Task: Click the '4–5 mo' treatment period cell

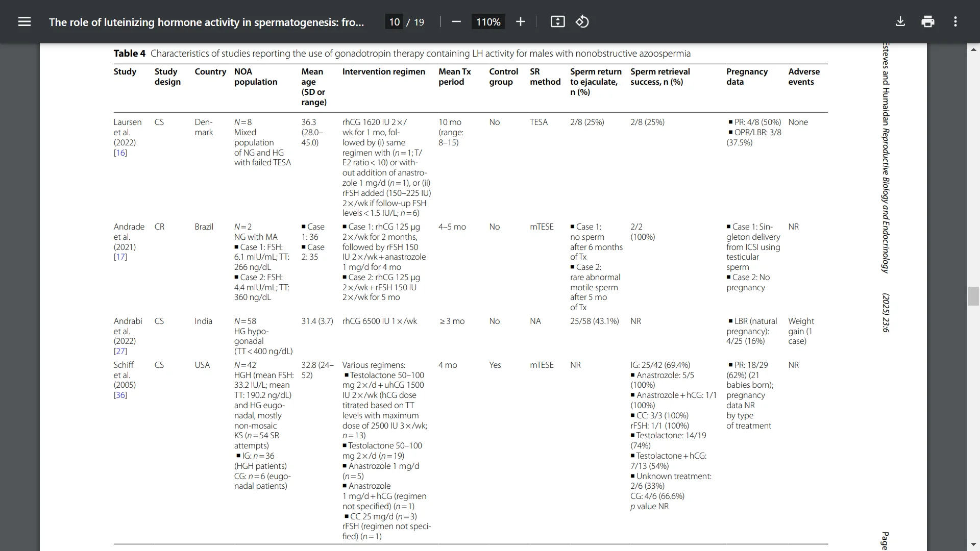Action: coord(452,227)
